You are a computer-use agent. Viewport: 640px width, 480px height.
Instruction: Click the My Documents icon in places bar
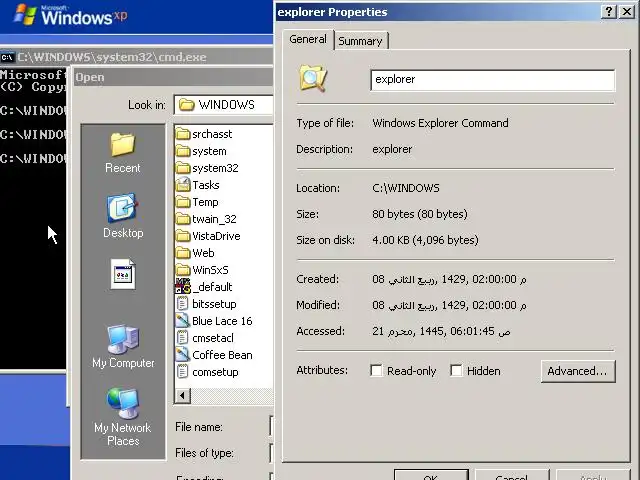123,274
